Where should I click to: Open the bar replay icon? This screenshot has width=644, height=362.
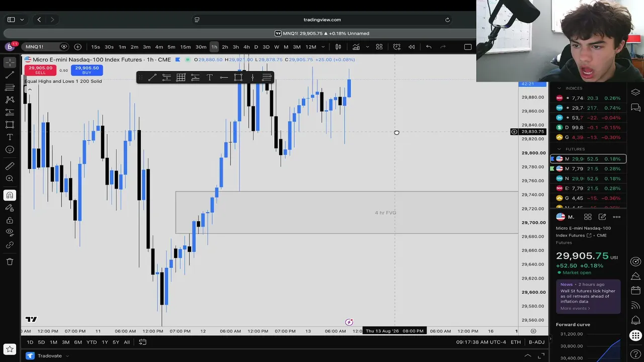(x=412, y=47)
